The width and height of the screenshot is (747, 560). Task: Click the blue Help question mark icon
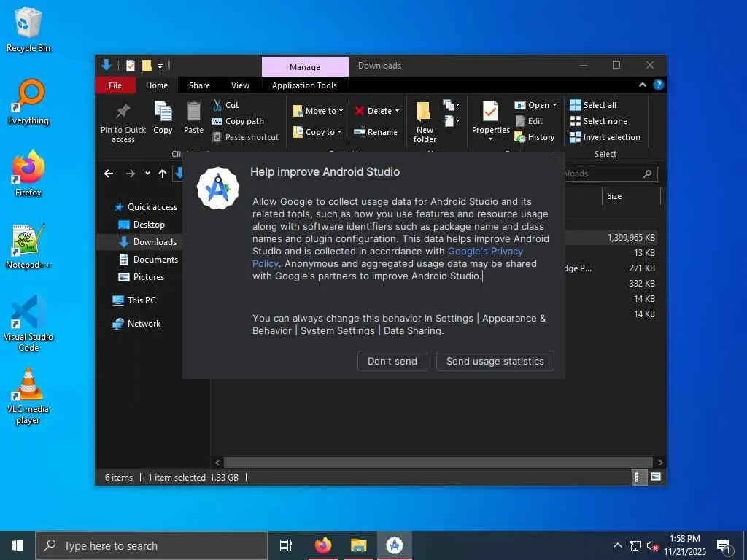click(659, 85)
